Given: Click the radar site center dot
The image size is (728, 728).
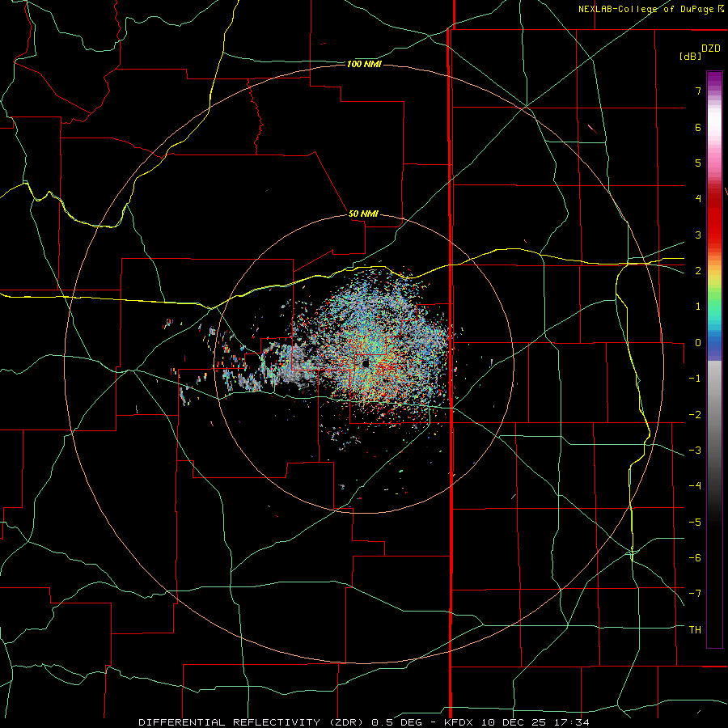Looking at the screenshot, I should point(366,363).
